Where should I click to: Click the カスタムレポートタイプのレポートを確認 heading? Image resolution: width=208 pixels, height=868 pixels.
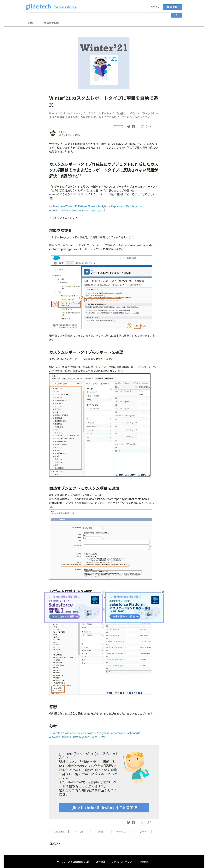click(x=86, y=352)
